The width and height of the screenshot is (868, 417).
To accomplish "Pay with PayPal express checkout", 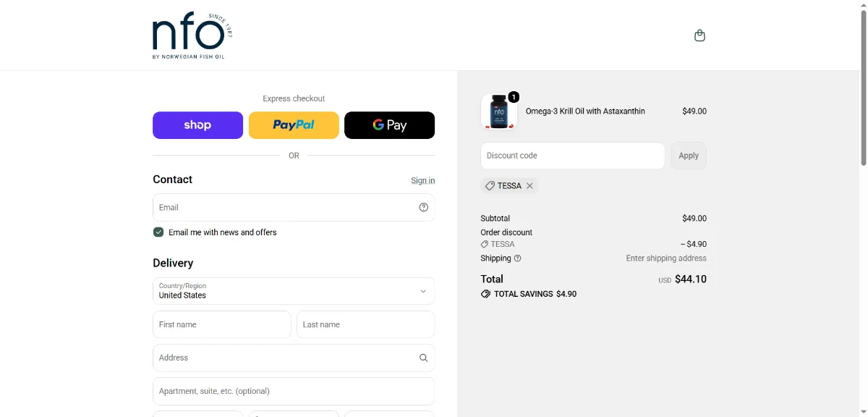I will [x=294, y=125].
